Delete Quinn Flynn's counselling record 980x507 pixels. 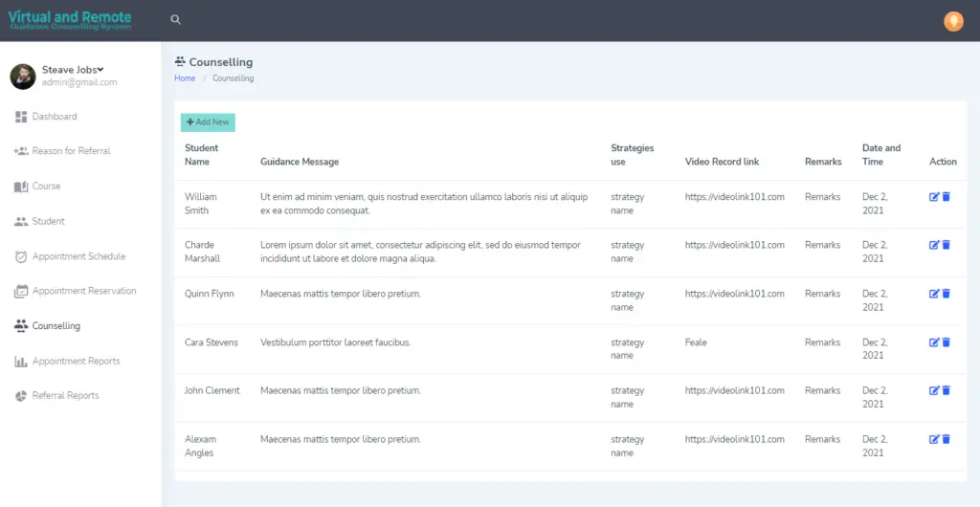(947, 294)
